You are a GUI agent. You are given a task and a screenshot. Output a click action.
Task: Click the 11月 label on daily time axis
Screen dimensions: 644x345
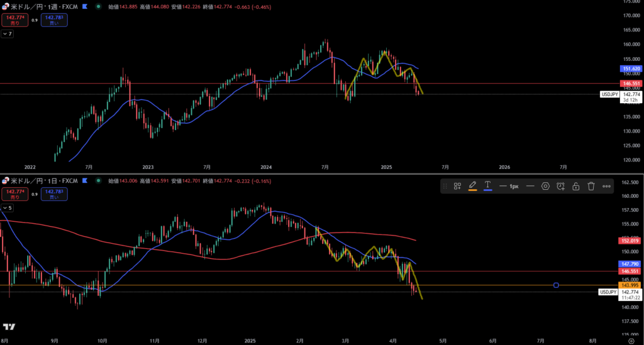(155, 341)
